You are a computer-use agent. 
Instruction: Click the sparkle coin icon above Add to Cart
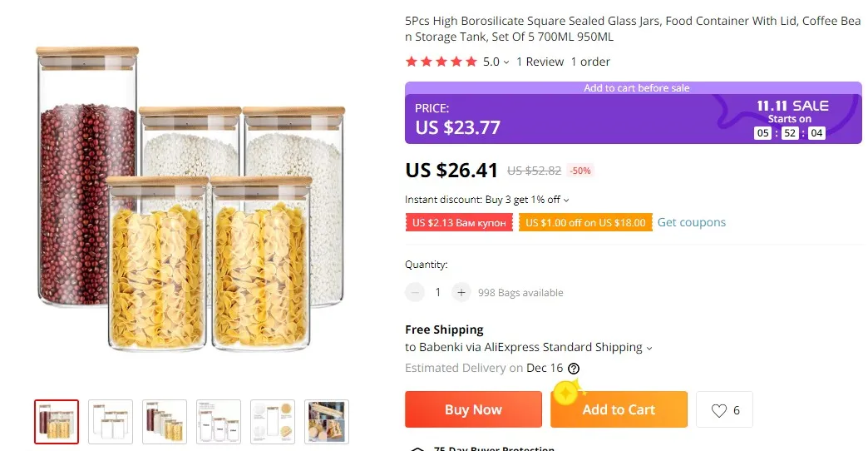(566, 390)
